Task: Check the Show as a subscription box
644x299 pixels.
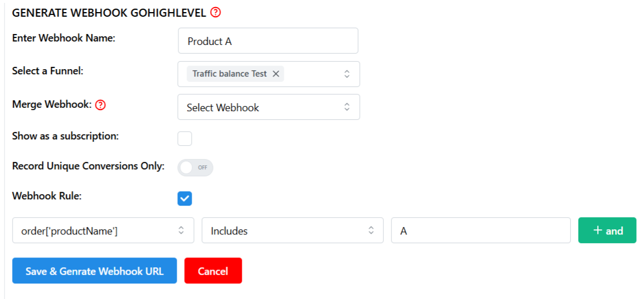Action: pyautogui.click(x=184, y=139)
